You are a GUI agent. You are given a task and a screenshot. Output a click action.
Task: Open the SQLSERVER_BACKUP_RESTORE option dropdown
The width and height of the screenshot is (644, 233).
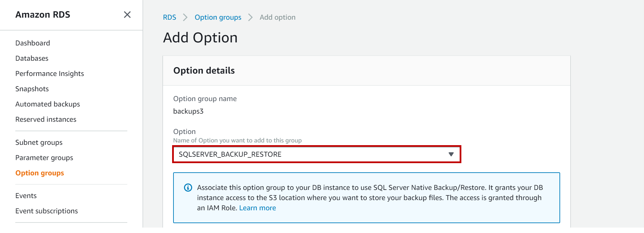pos(316,154)
